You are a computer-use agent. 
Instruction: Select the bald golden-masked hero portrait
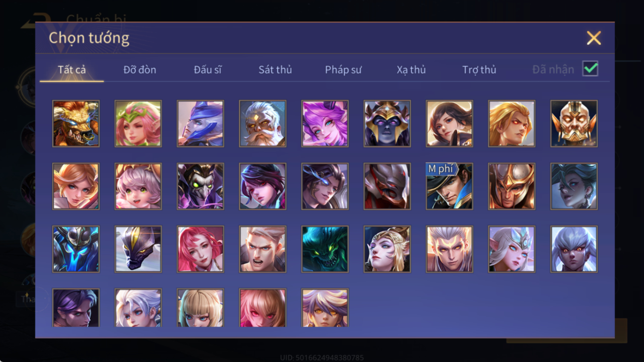point(574,124)
